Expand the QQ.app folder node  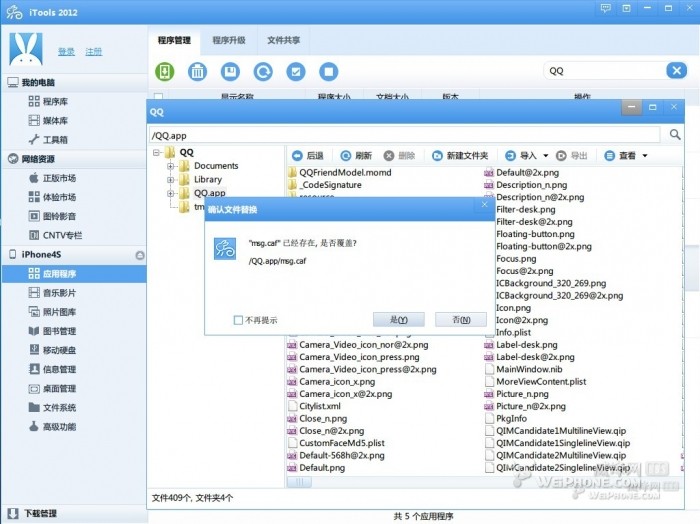tap(171, 193)
